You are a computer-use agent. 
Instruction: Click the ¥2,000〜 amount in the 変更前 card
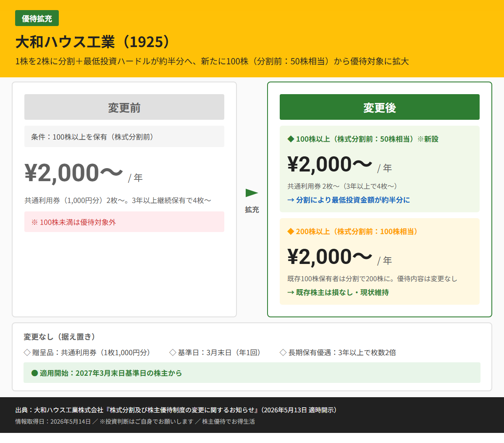point(74,173)
